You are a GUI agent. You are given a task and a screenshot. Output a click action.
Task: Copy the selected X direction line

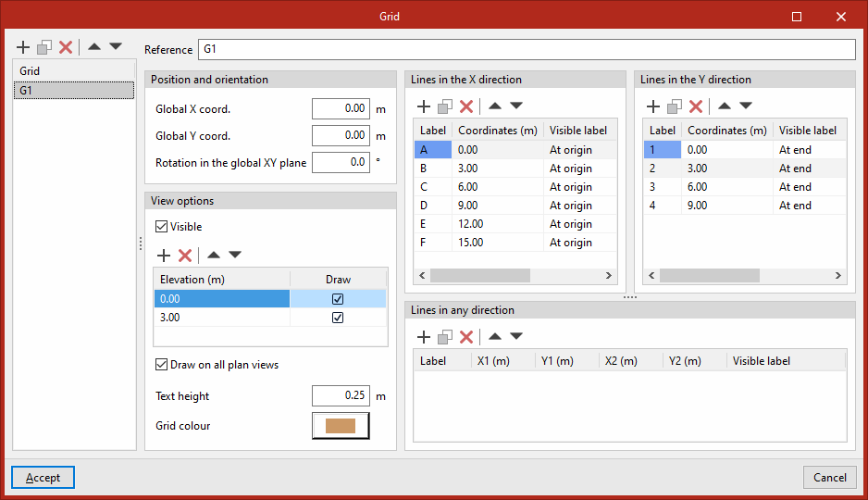coord(445,106)
